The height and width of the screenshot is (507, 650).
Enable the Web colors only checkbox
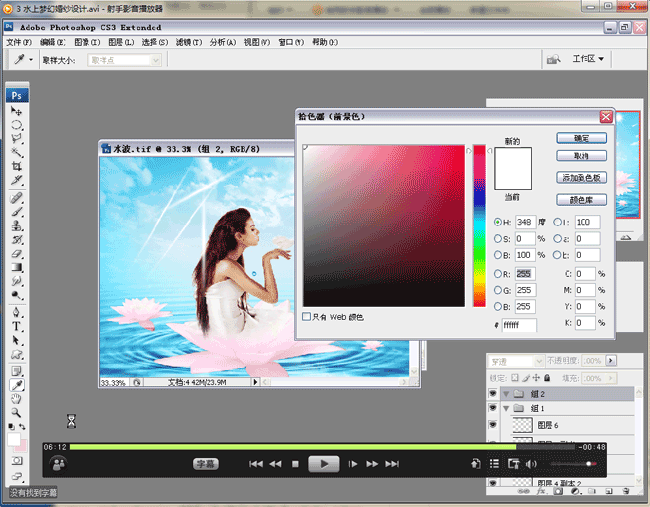306,317
